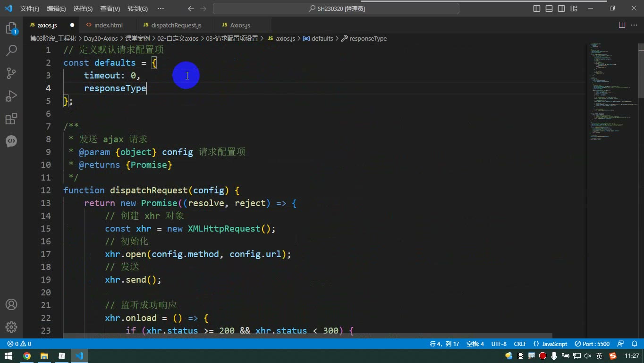644x363 pixels.
Task: Open editor More Actions ellipsis
Action: (x=634, y=25)
